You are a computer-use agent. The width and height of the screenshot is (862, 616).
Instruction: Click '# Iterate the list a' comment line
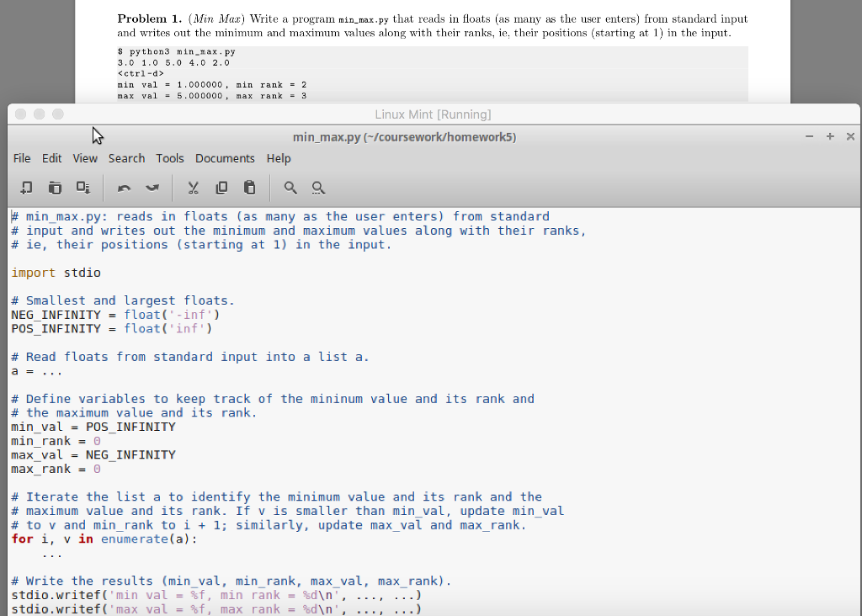[x=276, y=497]
